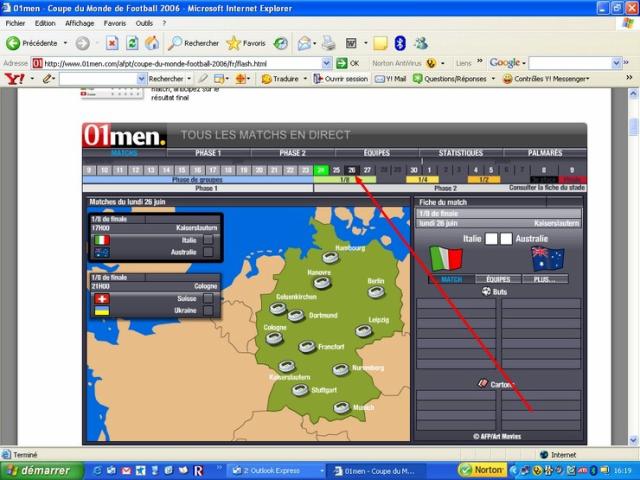640x480 pixels.
Task: Select the Kaiserslautern stadium on map
Action: pos(287,366)
